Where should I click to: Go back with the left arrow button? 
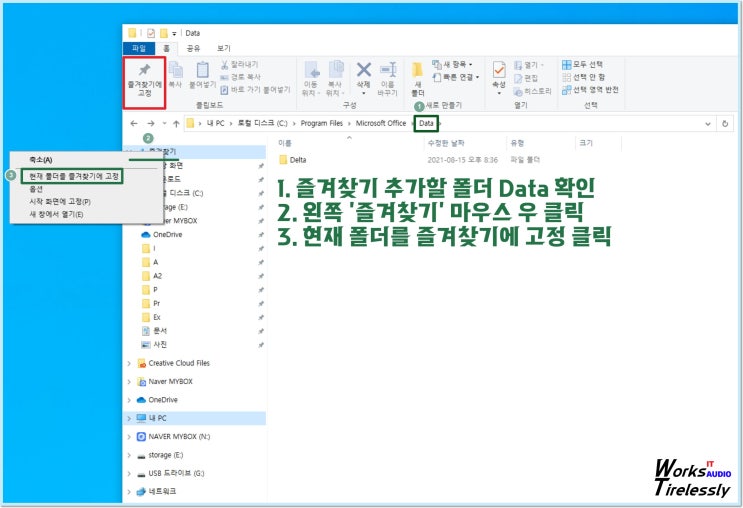pyautogui.click(x=134, y=123)
